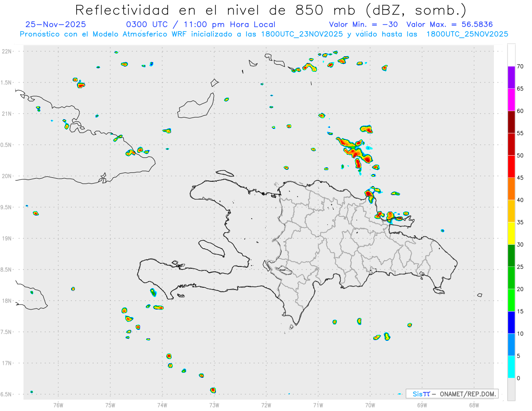Click the longitude axis label '74W'
Viewport: 532px width, 411px height.
(x=162, y=405)
